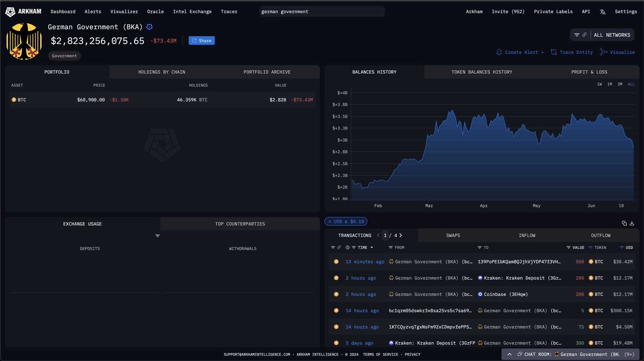Open the Tracer navigation item

tap(229, 12)
